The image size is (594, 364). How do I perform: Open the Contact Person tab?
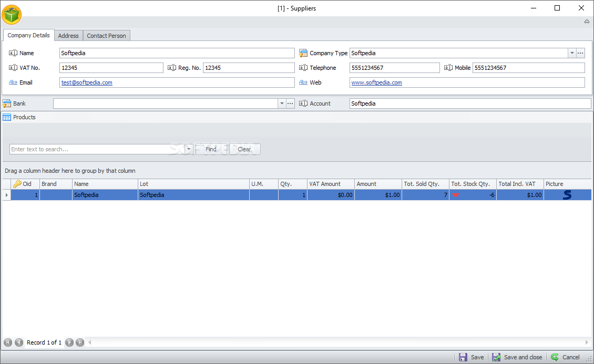click(x=106, y=36)
